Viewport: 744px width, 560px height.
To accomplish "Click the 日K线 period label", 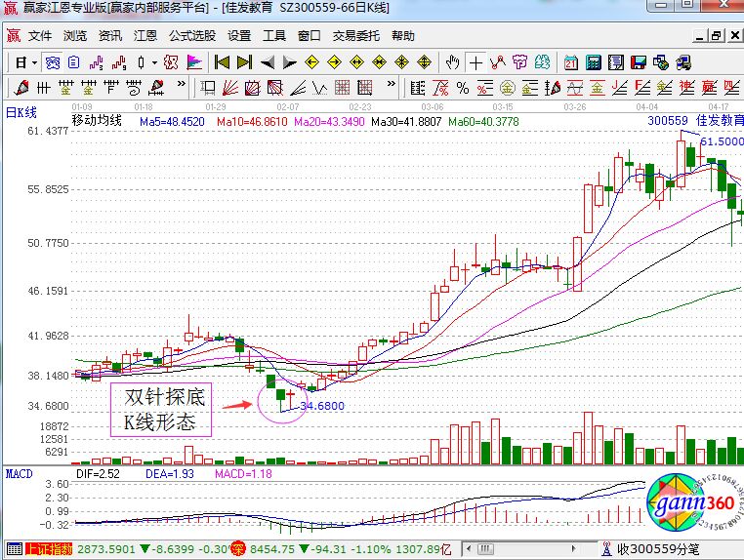I will pos(21,108).
